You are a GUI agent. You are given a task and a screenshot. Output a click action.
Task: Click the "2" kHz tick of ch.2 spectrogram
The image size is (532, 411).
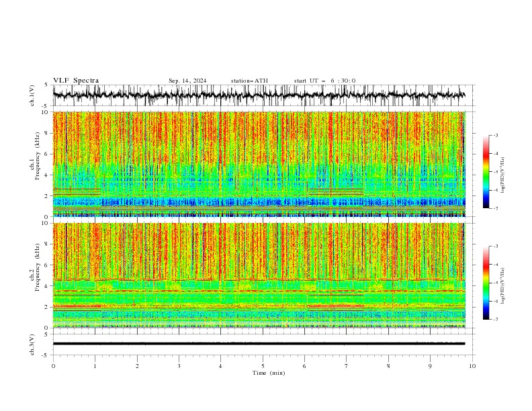[46, 307]
